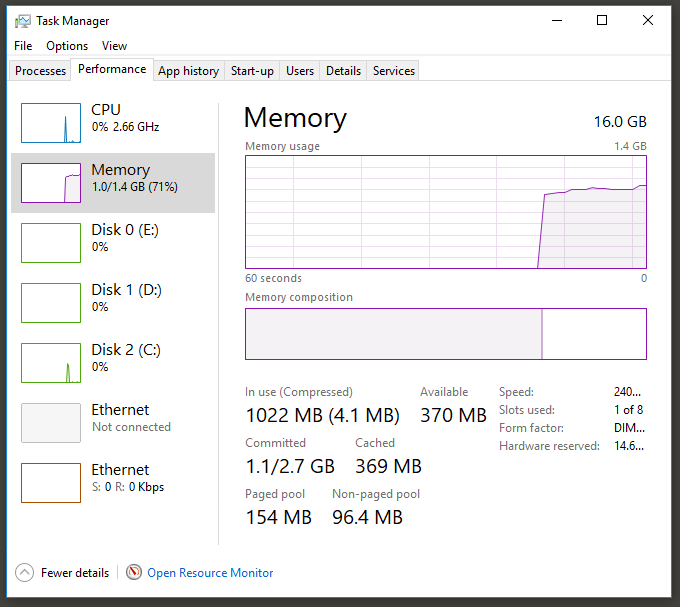
Task: Click the Memory usage graph
Action: click(446, 212)
